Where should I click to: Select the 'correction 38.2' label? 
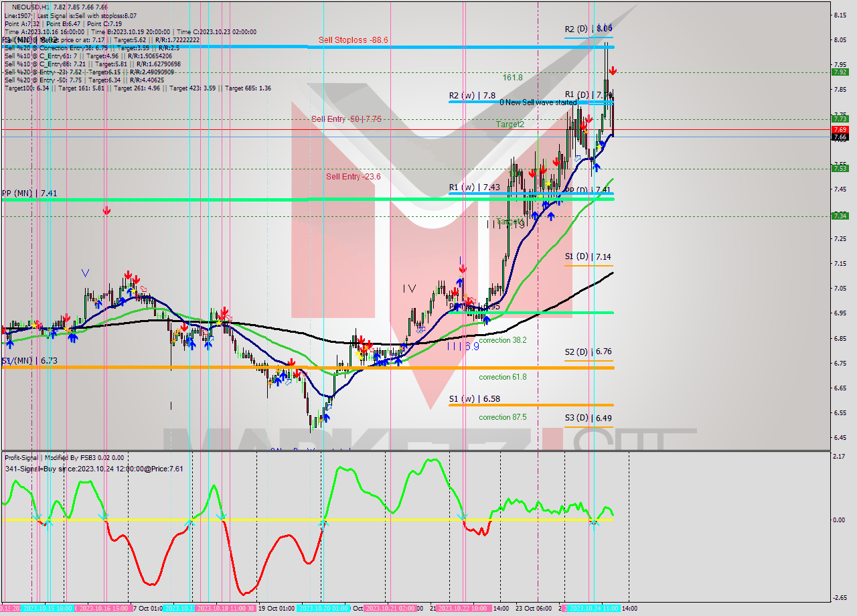(x=502, y=340)
